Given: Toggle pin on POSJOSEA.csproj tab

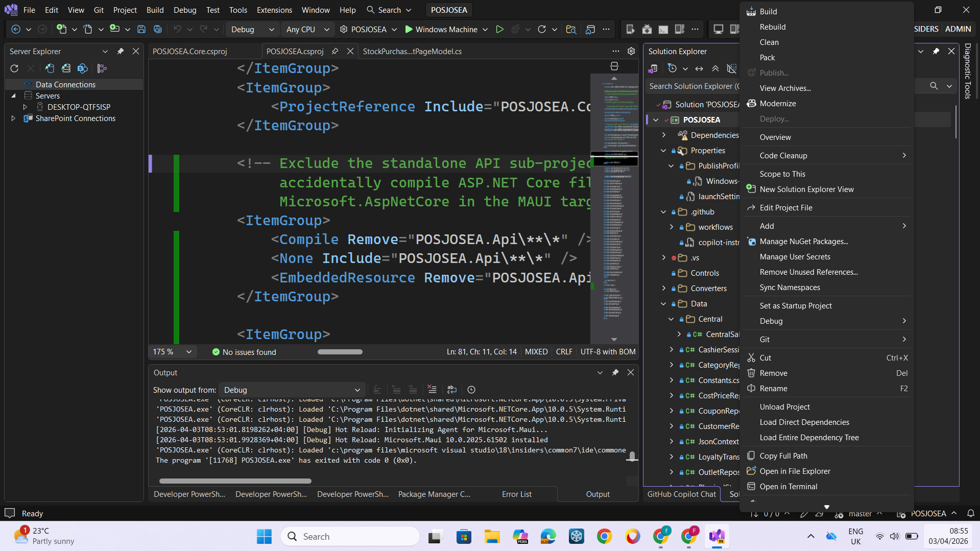Looking at the screenshot, I should (x=335, y=52).
